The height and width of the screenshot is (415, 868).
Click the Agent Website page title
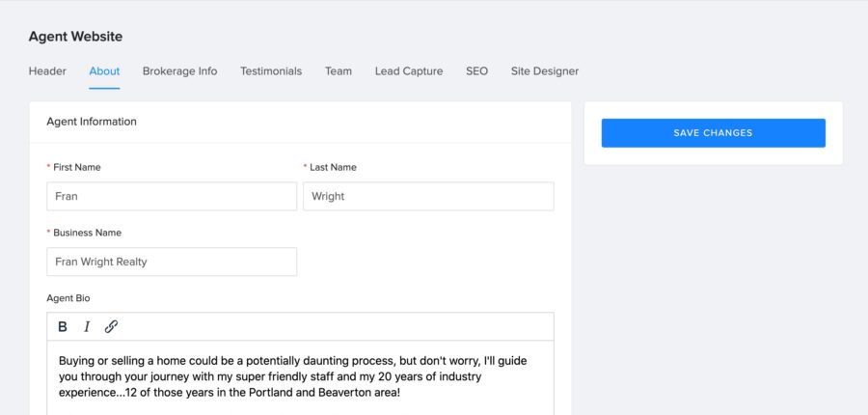pos(76,37)
